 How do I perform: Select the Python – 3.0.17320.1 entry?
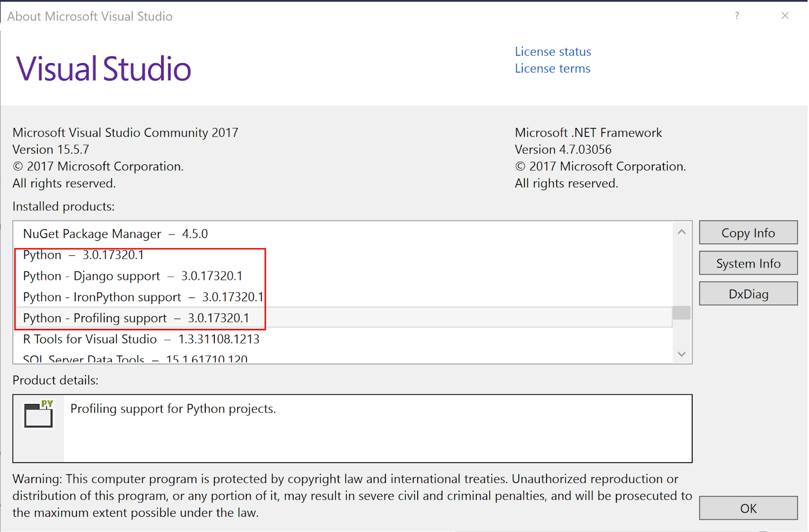343,255
